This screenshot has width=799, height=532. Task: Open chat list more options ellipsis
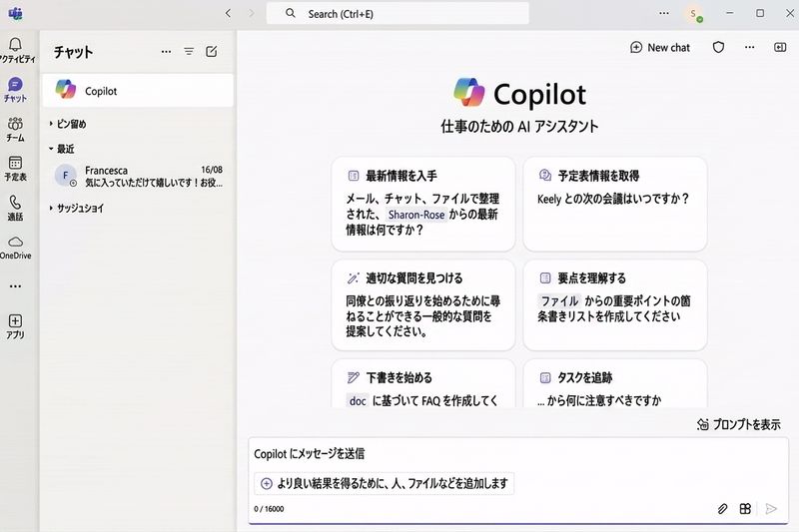(x=166, y=52)
